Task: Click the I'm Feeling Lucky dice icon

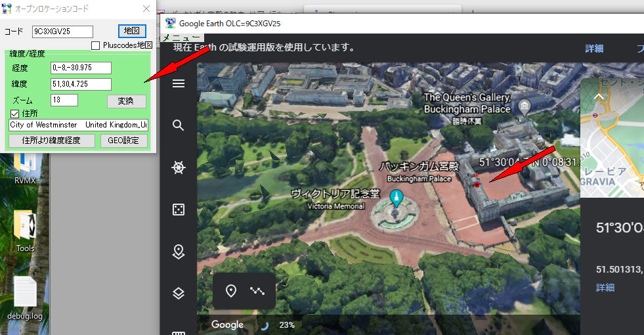Action: (178, 210)
